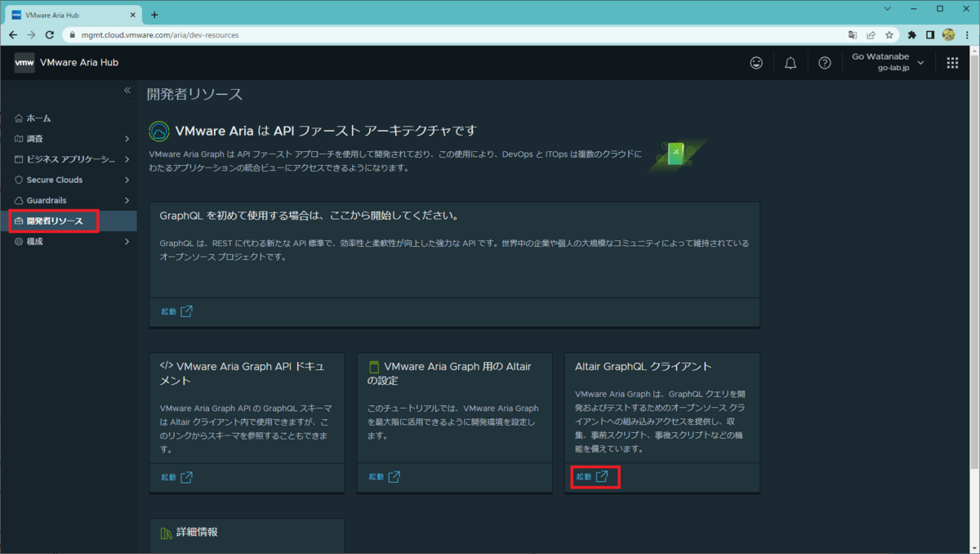Launch the GraphQL getting started 起動 link
This screenshot has width=980, height=554.
[x=176, y=311]
